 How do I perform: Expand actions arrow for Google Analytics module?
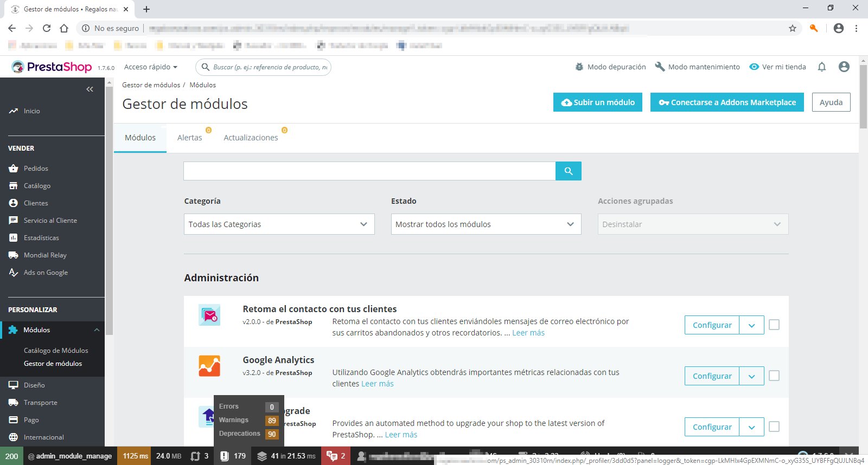(x=752, y=376)
